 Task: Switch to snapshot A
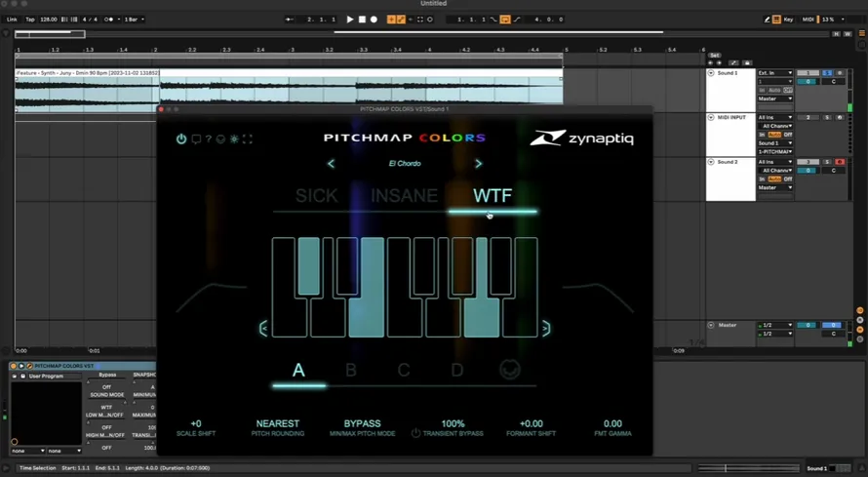pyautogui.click(x=298, y=370)
